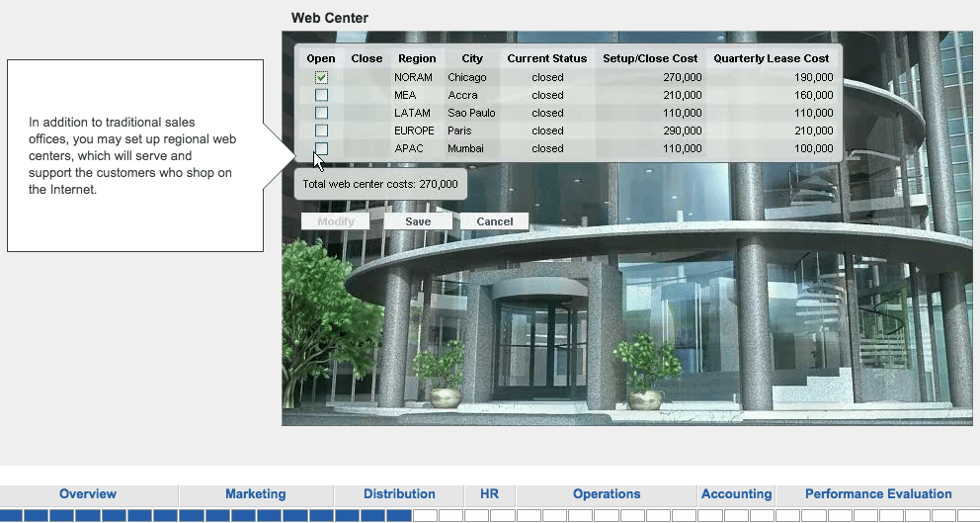Image resolution: width=980 pixels, height=523 pixels.
Task: Enable the Open checkbox for Sao Paulo
Action: pos(321,113)
